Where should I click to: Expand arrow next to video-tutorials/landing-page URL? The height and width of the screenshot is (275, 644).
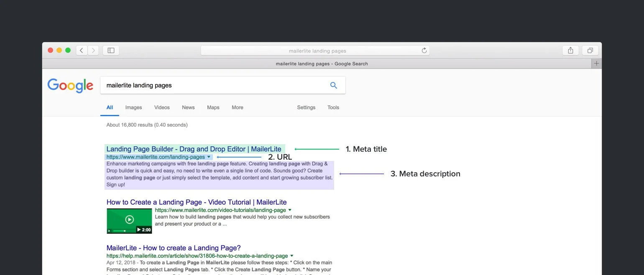[290, 210]
